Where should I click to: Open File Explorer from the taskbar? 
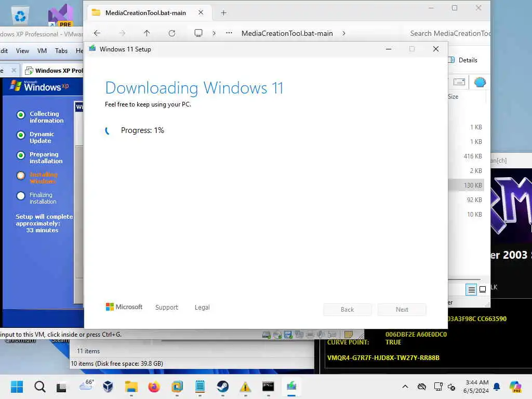(131, 387)
